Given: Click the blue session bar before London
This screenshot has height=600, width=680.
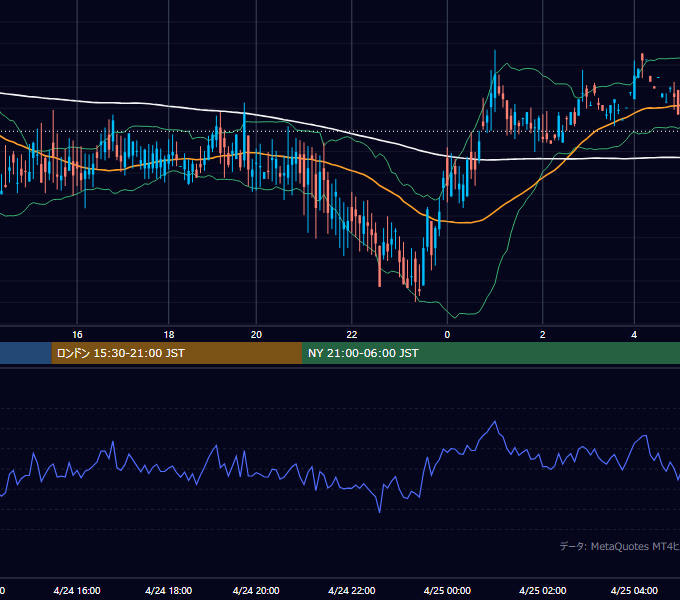Looking at the screenshot, I should click(x=26, y=353).
